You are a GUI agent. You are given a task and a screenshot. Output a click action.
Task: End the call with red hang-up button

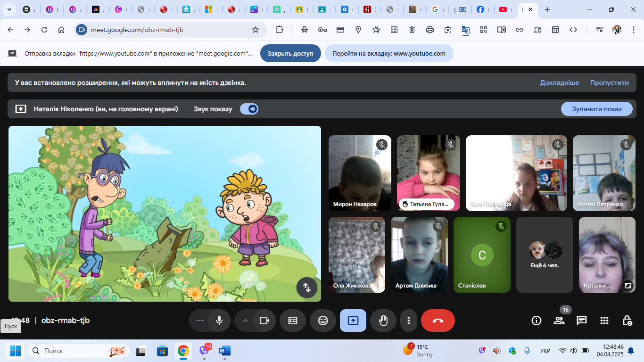(438, 321)
